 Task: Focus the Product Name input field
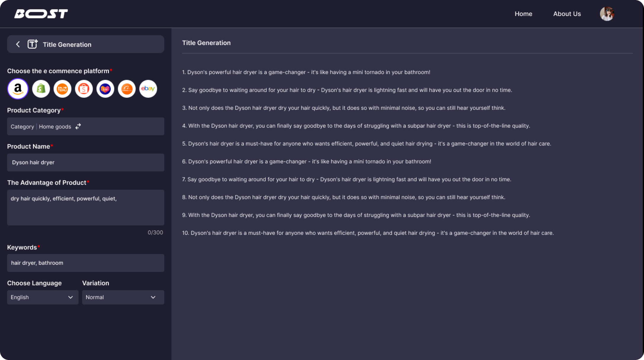click(x=86, y=162)
